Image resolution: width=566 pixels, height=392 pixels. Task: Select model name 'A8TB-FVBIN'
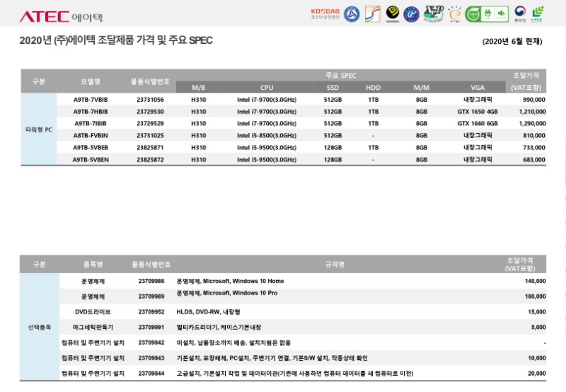tap(91, 135)
